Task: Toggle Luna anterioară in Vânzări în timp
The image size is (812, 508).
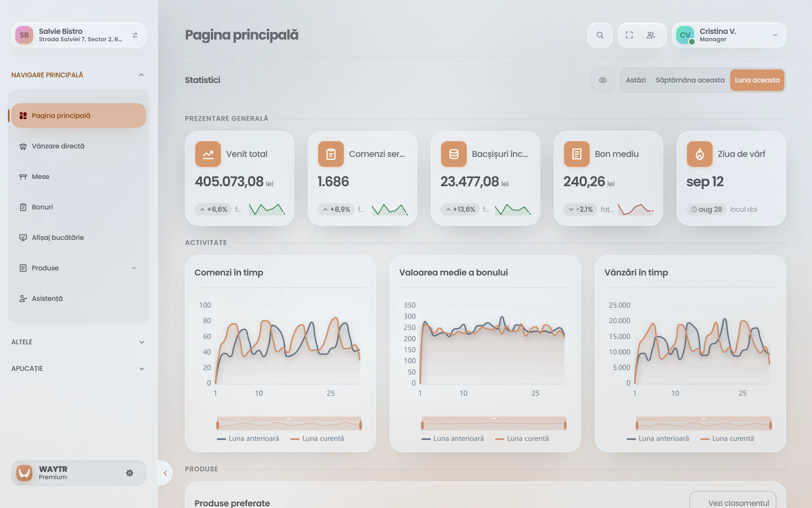Action: [x=658, y=439]
